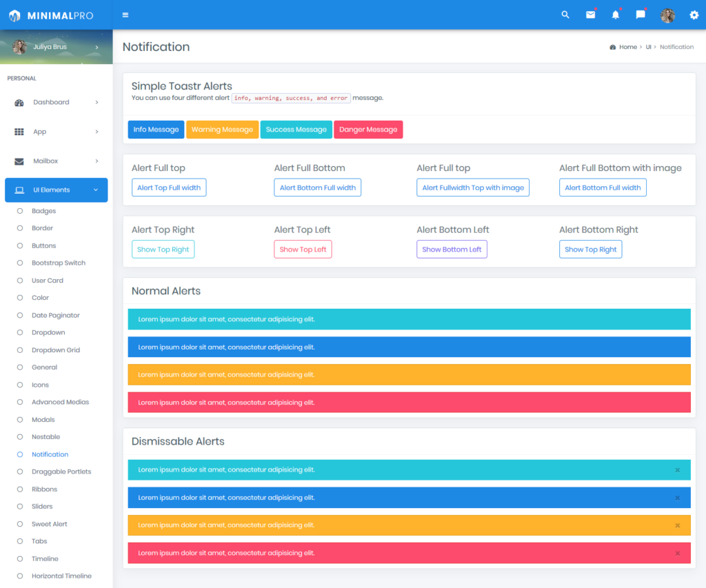Open the User Card submenu item
This screenshot has width=706, height=588.
(48, 281)
